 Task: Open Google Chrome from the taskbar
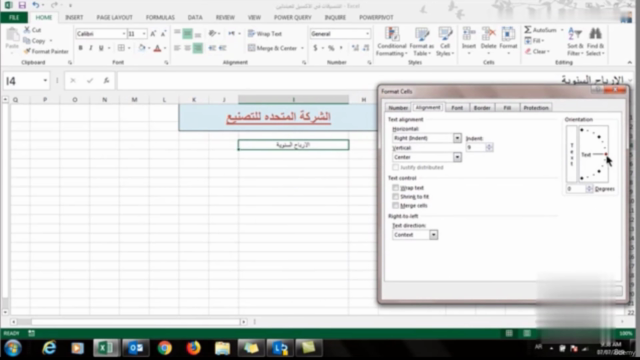[165, 348]
